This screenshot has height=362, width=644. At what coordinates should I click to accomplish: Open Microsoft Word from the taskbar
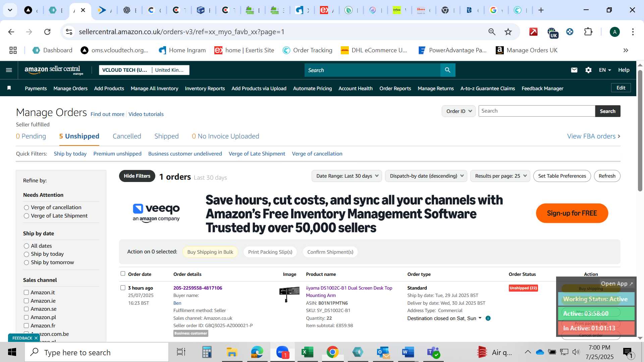point(408,352)
